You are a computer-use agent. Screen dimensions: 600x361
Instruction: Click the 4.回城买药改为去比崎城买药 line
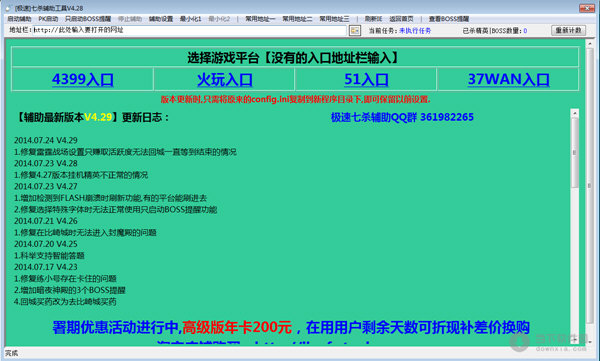65,302
